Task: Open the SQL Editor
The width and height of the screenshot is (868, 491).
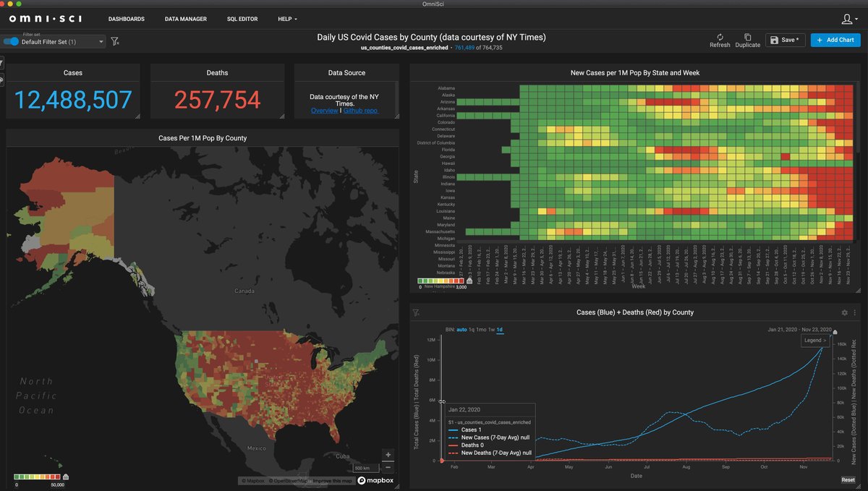Action: (x=242, y=19)
